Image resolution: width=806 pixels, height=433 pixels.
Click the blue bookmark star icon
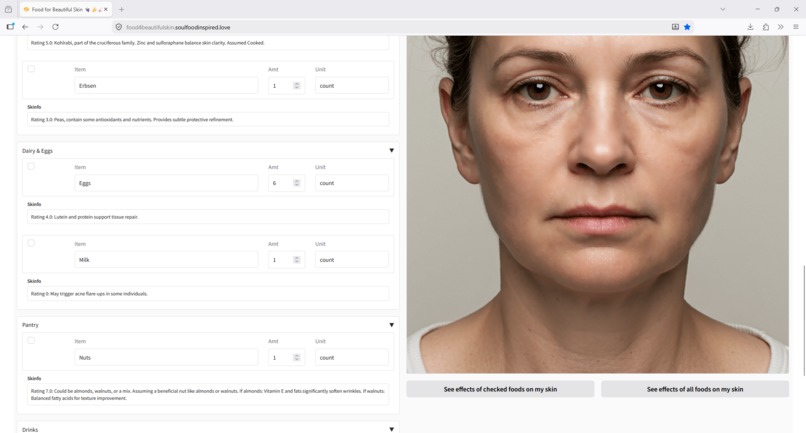[687, 27]
